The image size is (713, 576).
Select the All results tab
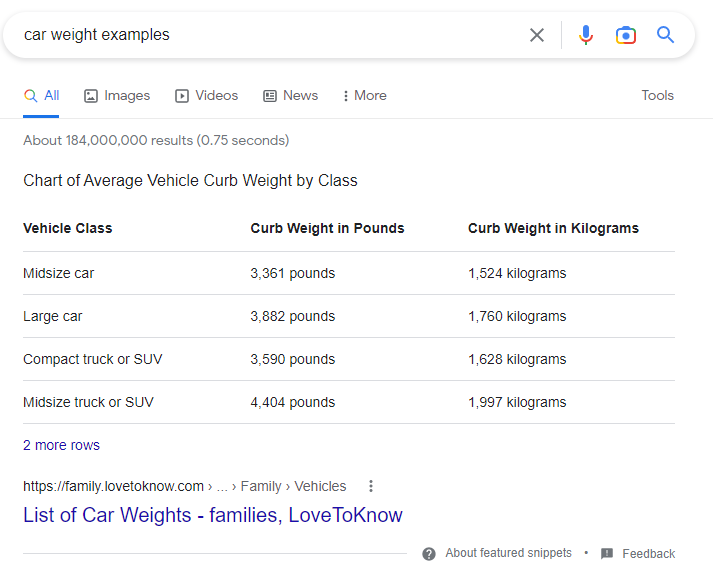point(41,95)
